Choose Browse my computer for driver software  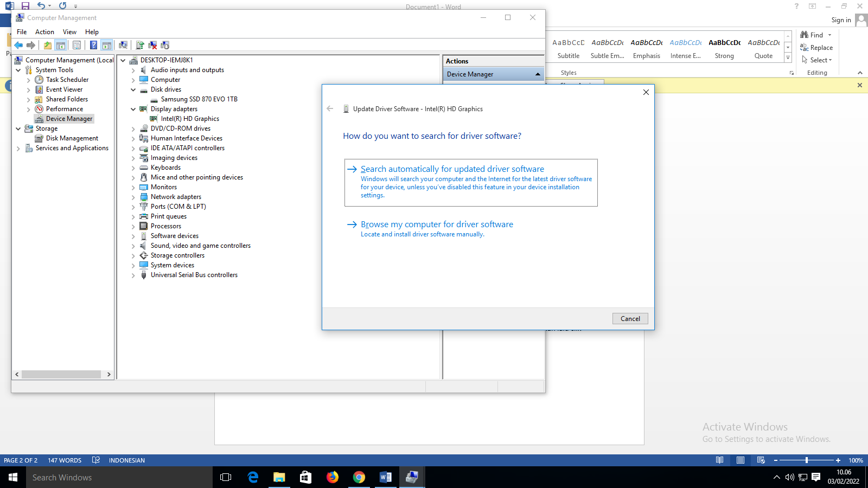[x=437, y=224]
